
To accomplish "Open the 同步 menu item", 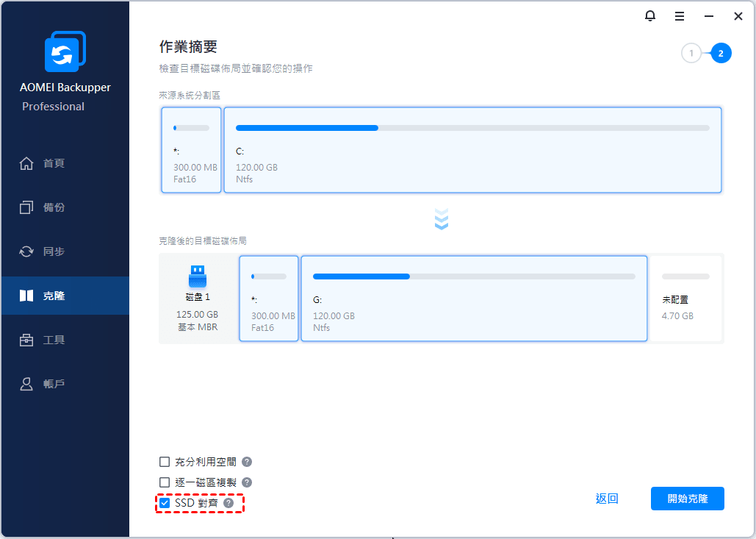I will [65, 251].
